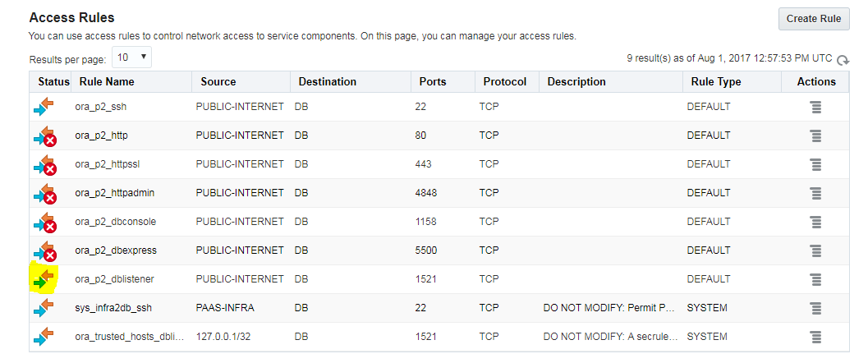Image resolution: width=868 pixels, height=363 pixels.
Task: Open the Results per page dropdown
Action: pos(132,57)
